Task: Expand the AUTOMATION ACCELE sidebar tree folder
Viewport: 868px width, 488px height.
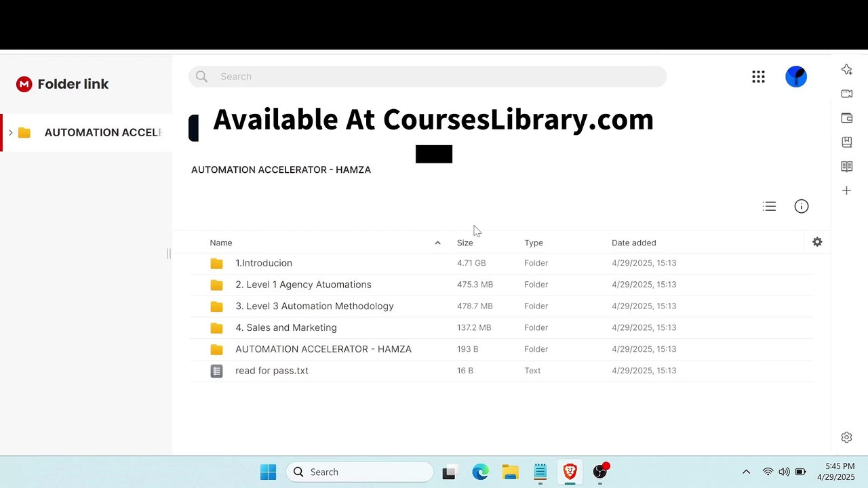Action: pos(10,132)
